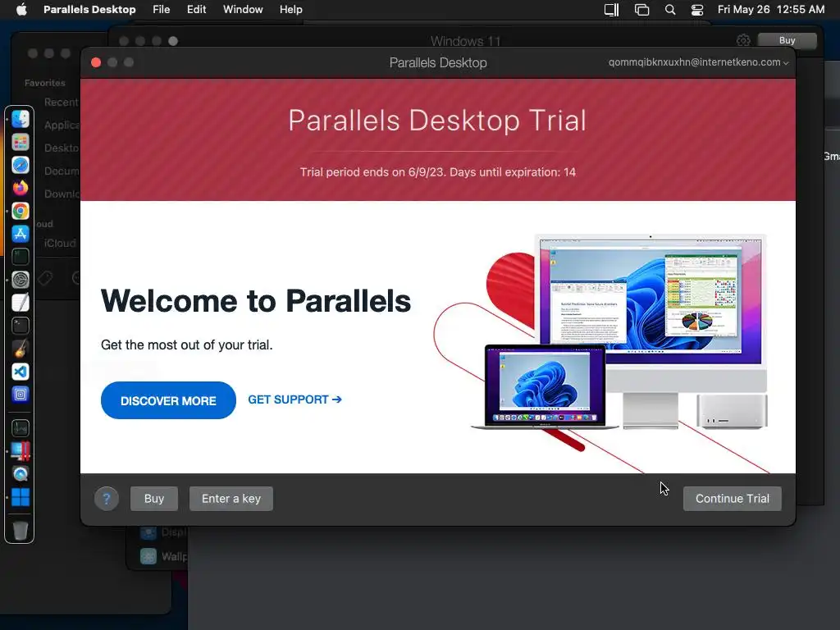Screen dimensions: 840x630
Task: Follow the GET SUPPORT link
Action: click(x=294, y=399)
